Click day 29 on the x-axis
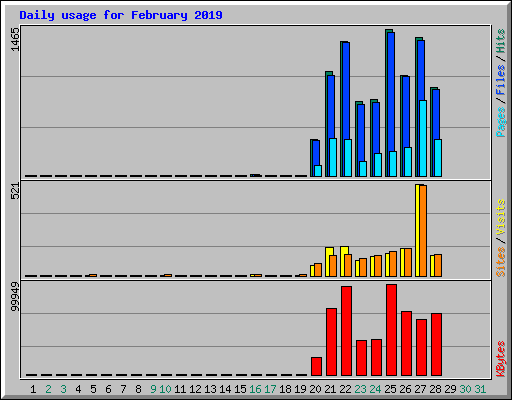The height and width of the screenshot is (400, 512). (450, 389)
